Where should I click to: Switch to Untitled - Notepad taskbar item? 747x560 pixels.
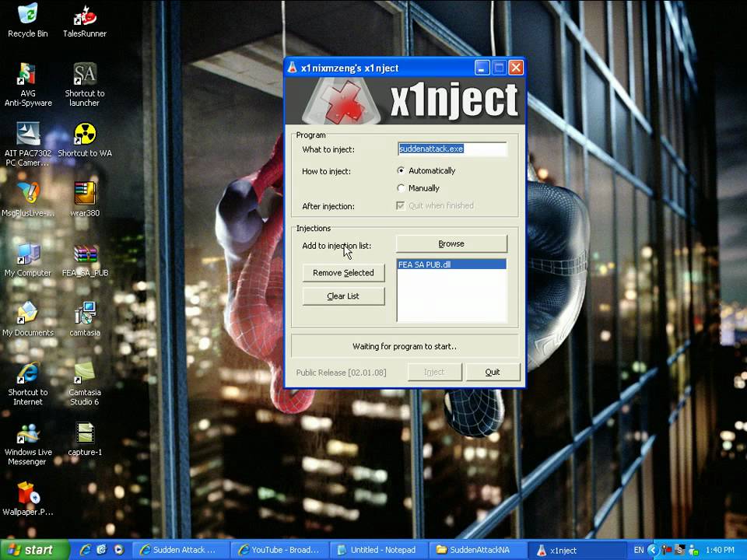(x=379, y=550)
